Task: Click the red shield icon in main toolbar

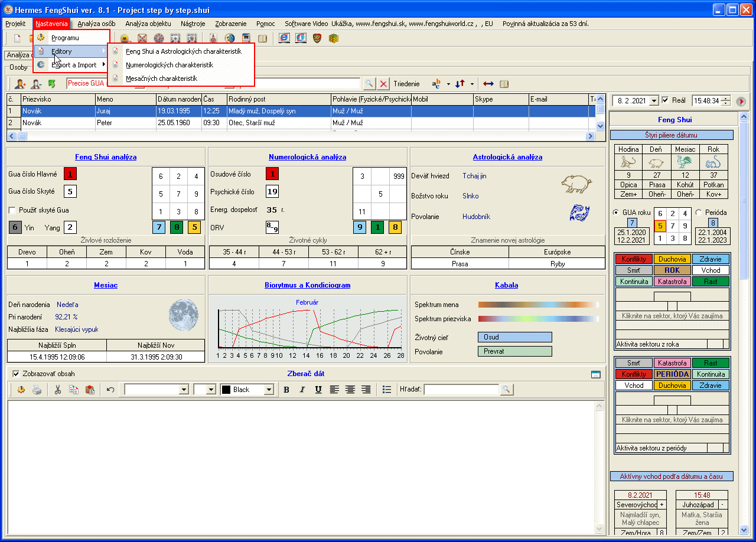Action: click(317, 38)
